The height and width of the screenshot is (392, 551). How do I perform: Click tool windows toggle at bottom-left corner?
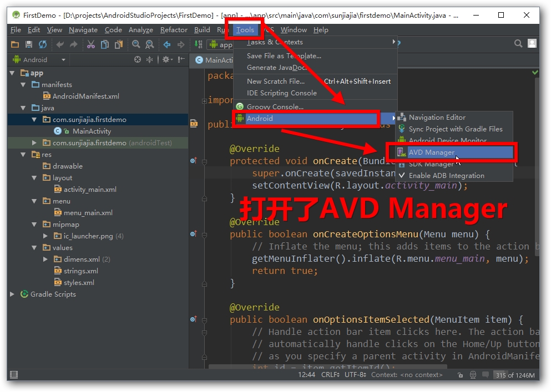coord(14,374)
